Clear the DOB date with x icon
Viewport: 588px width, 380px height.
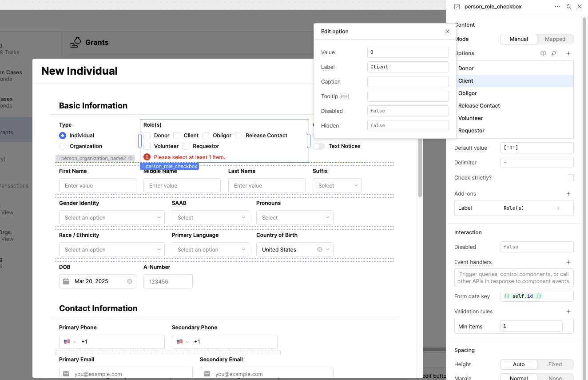point(130,281)
